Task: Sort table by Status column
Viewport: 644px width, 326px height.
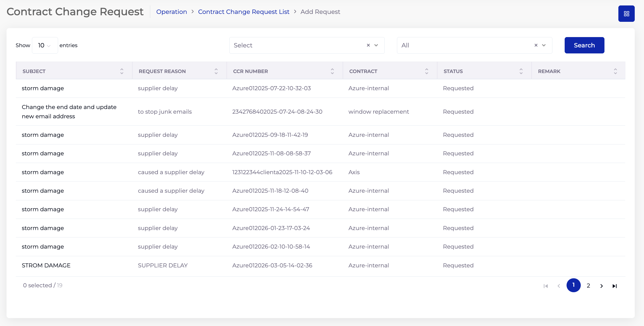Action: 521,71
